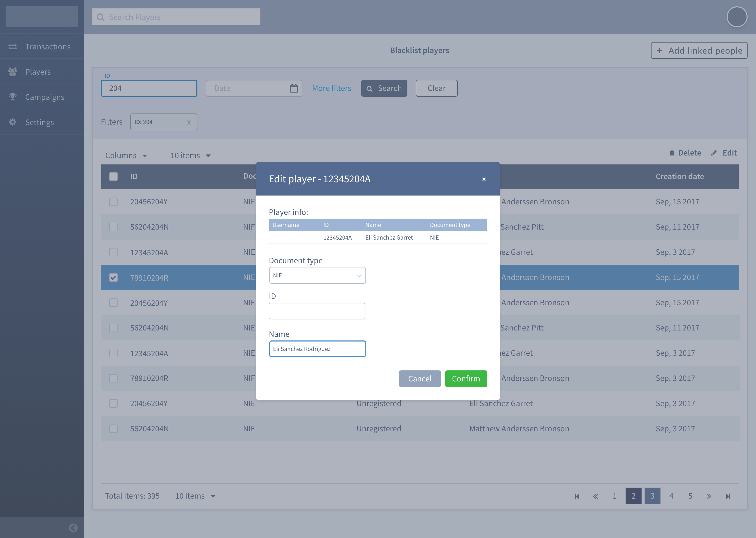Uncheck the 78910204R selected row checkbox

tap(113, 277)
